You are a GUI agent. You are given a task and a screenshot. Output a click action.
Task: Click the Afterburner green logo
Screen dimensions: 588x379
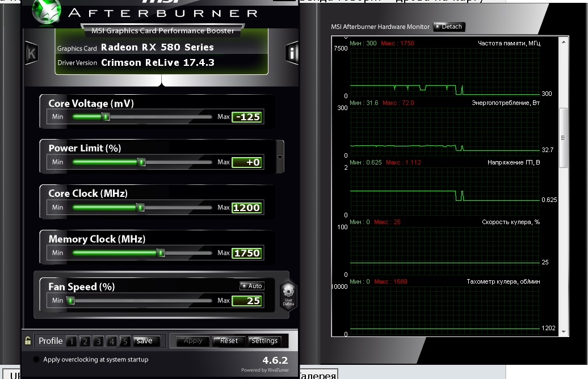pos(47,12)
